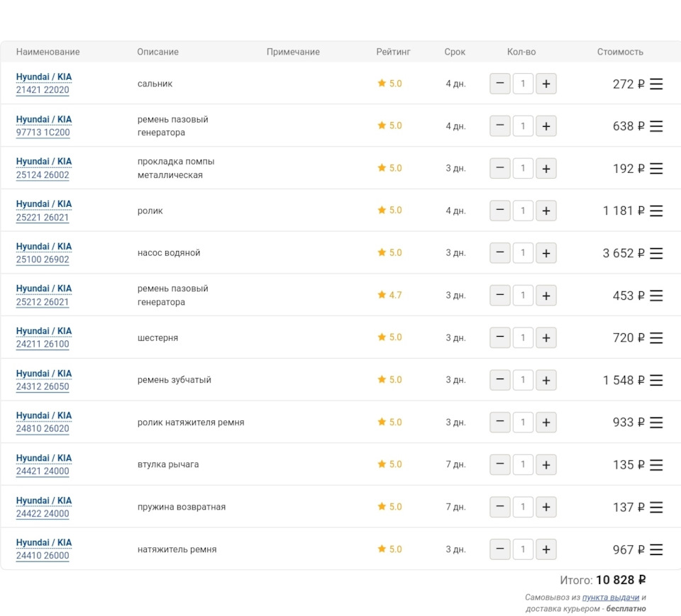681x616 pixels.
Task: Click the hamburger icon for шестерня row
Action: pyautogui.click(x=656, y=337)
